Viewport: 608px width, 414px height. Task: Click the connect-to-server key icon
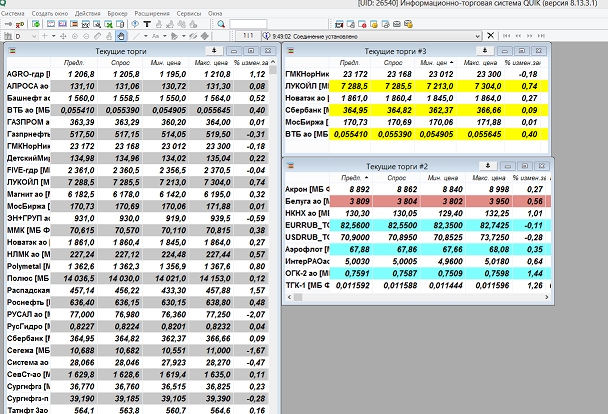point(8,24)
